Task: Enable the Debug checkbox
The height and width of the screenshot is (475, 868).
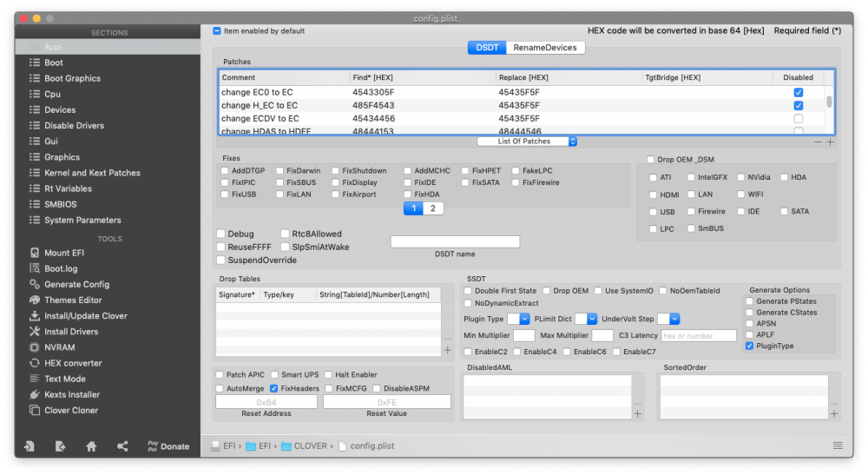Action: [220, 234]
